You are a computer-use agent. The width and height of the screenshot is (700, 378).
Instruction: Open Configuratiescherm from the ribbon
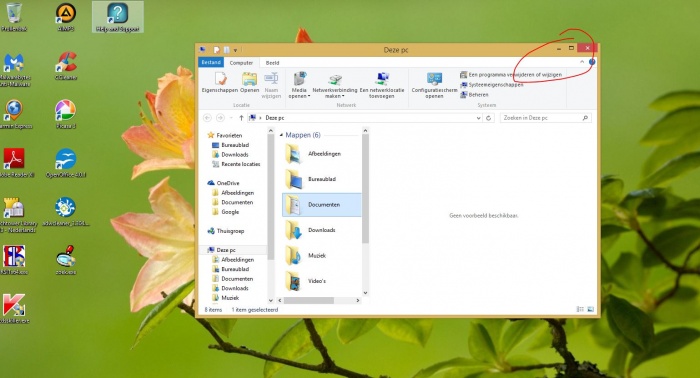click(x=434, y=86)
